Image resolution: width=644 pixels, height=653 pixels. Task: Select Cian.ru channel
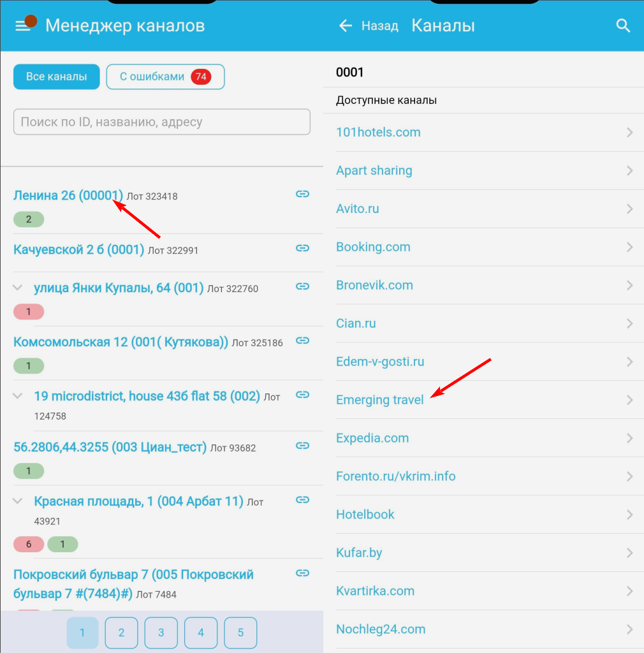(x=356, y=323)
